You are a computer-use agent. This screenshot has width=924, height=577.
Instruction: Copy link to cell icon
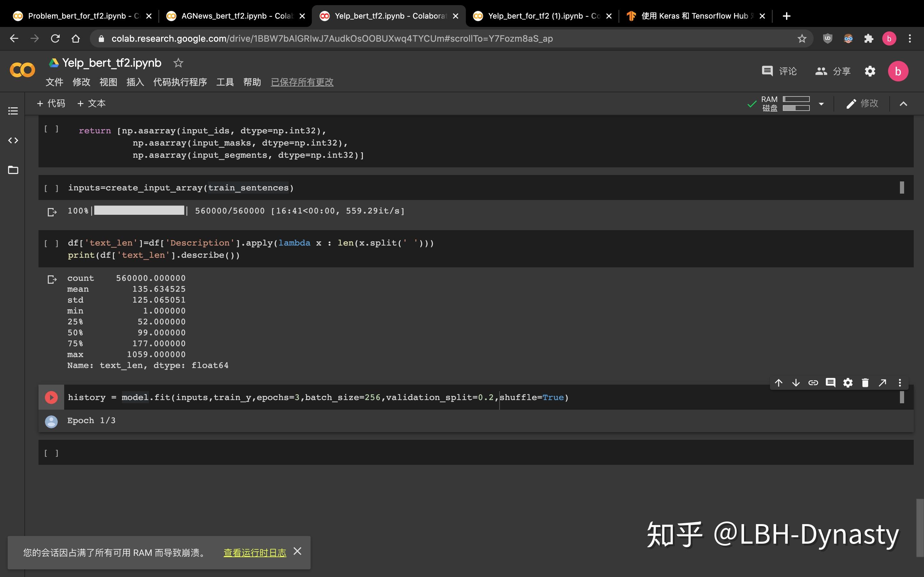pos(813,383)
